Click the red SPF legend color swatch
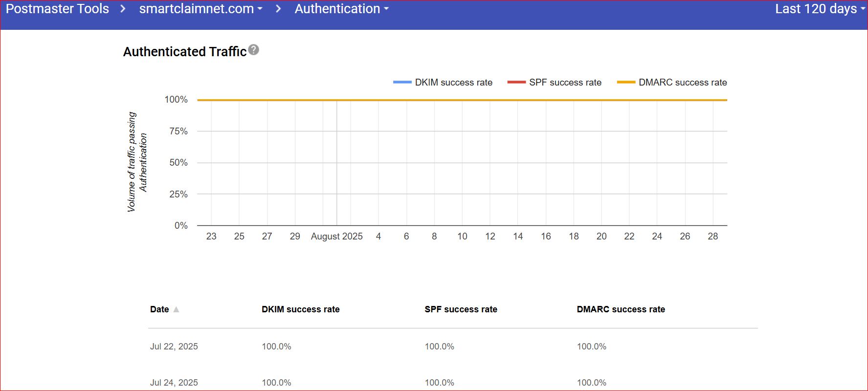Image resolution: width=868 pixels, height=391 pixels. point(516,83)
